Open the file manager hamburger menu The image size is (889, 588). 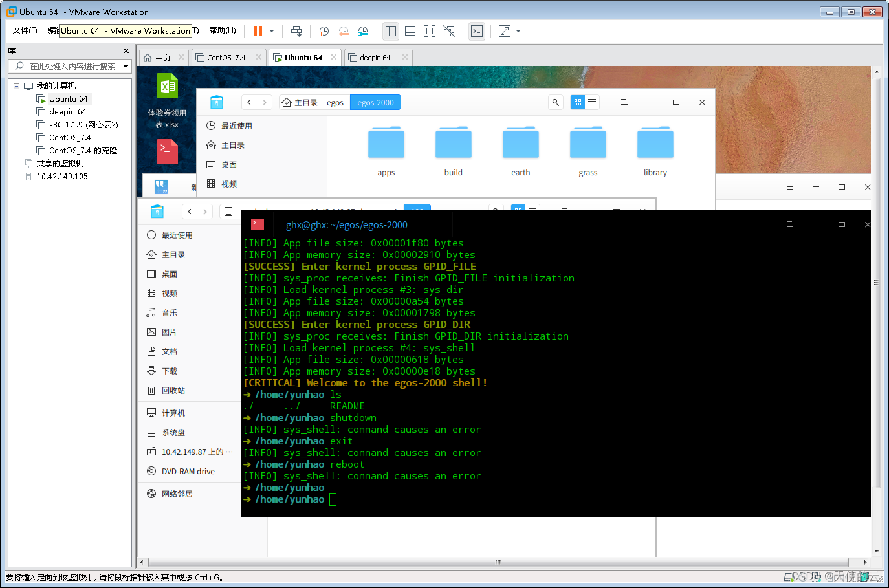coord(624,102)
